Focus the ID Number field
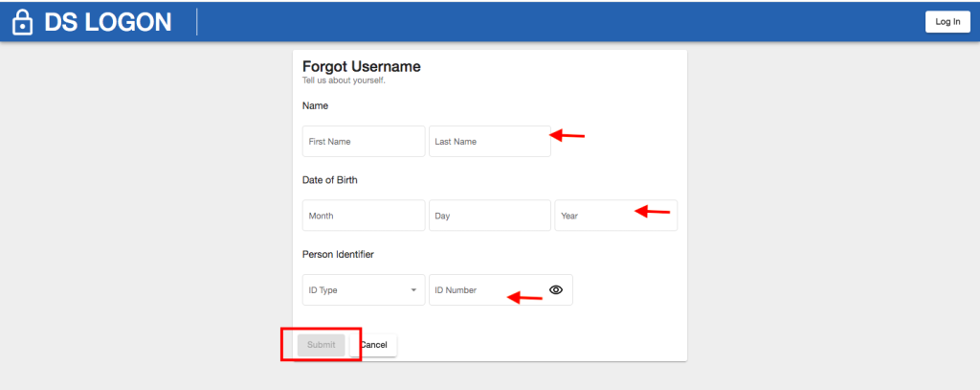 coord(501,289)
